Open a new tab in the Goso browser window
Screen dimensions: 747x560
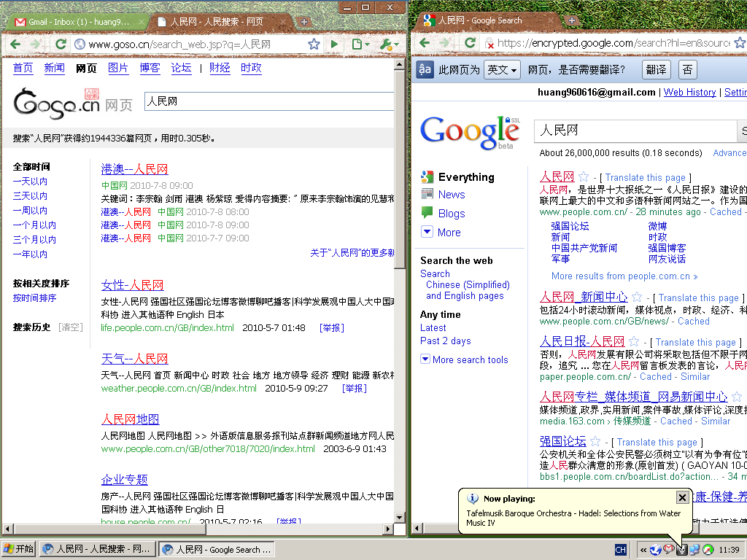304,21
